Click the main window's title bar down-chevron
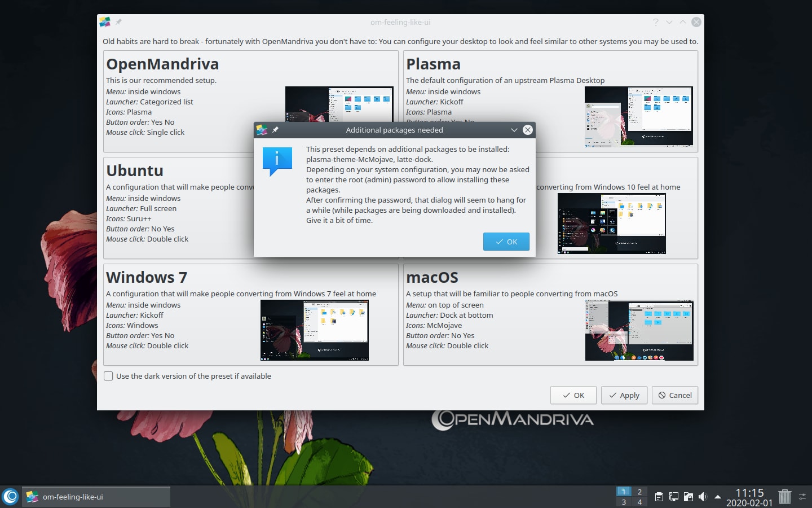The height and width of the screenshot is (508, 812). (x=669, y=22)
